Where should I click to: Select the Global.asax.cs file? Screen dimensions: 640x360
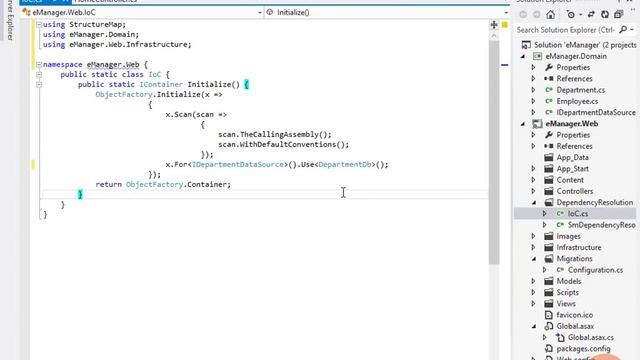pyautogui.click(x=591, y=338)
